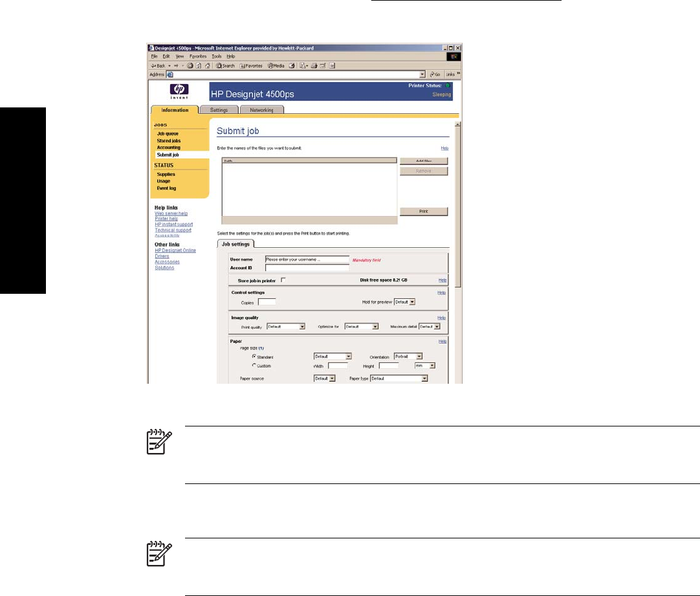The image size is (700, 596).
Task: Click the Stop loading icon
Action: tap(190, 65)
